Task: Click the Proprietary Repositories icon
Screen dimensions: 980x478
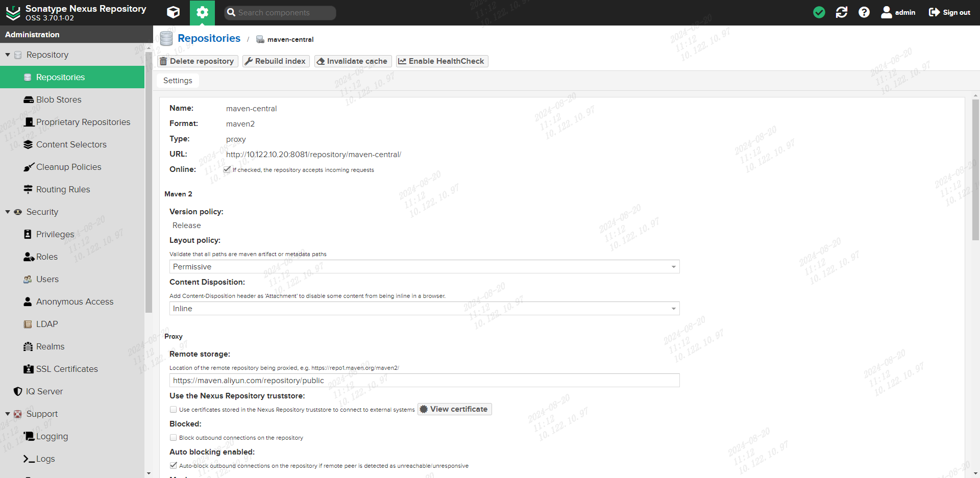Action: pyautogui.click(x=29, y=122)
